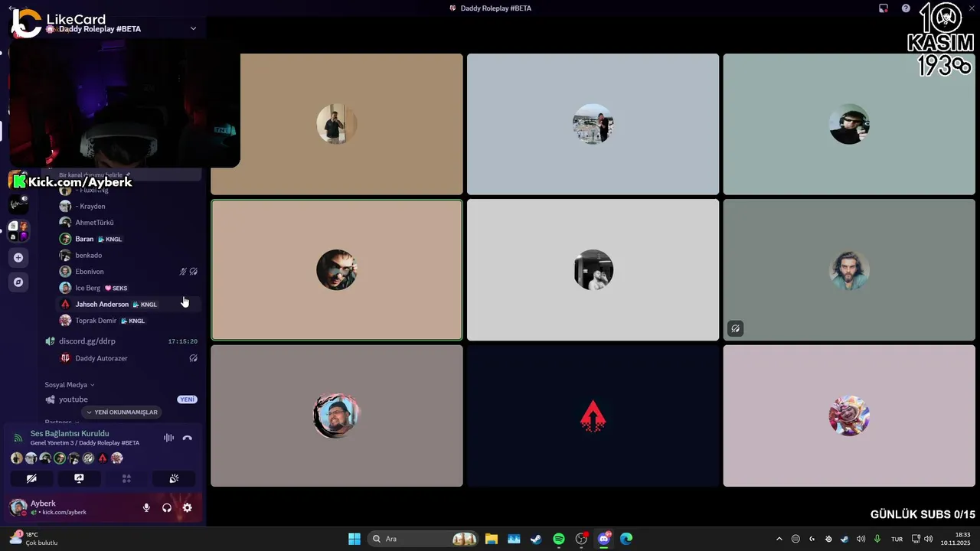Screen dimensions: 980x551
Task: Click first avatar in voice participants row
Action: (x=17, y=458)
